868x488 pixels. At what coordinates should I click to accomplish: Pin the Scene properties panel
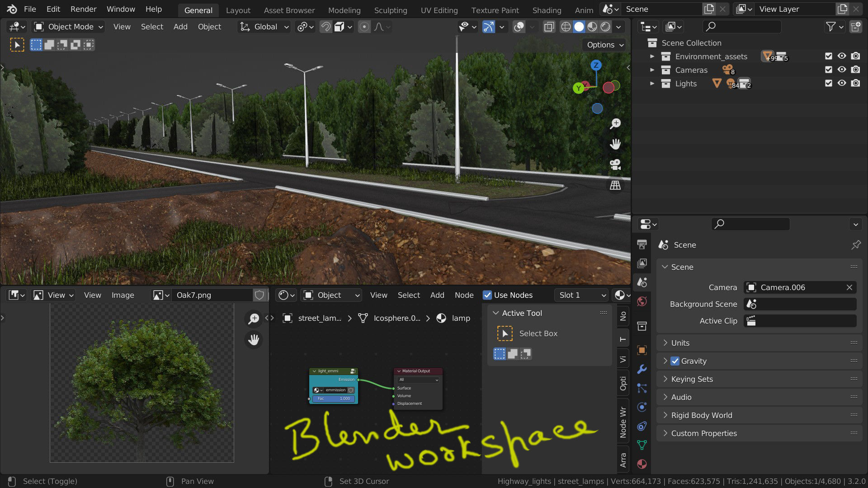tap(856, 245)
